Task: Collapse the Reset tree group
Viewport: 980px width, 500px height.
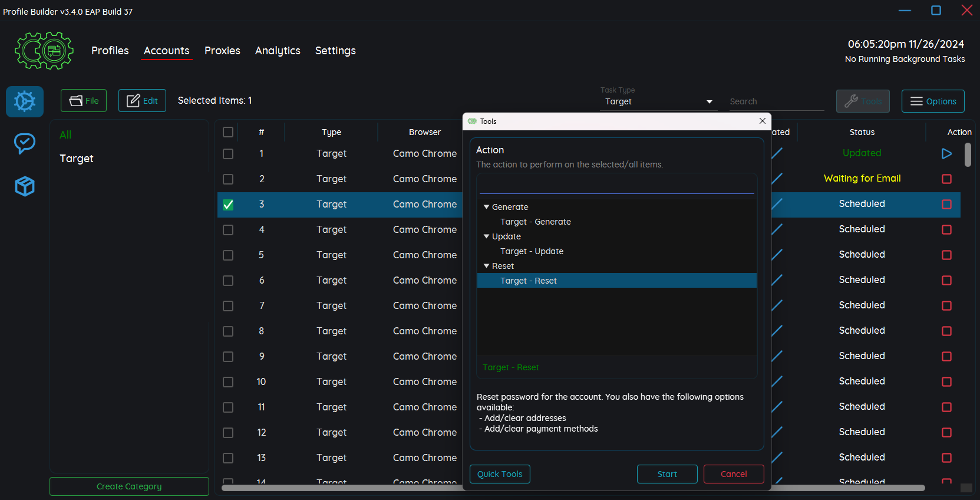Action: tap(487, 266)
